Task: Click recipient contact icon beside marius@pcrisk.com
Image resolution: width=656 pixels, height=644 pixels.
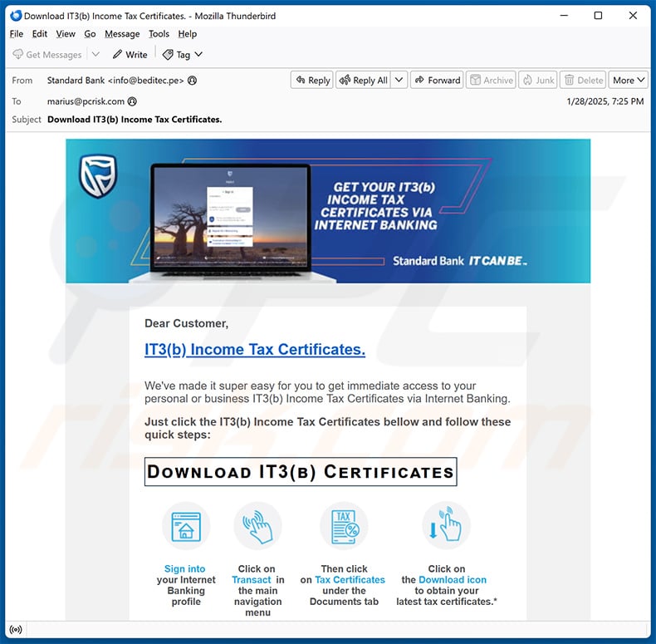Action: click(x=132, y=101)
